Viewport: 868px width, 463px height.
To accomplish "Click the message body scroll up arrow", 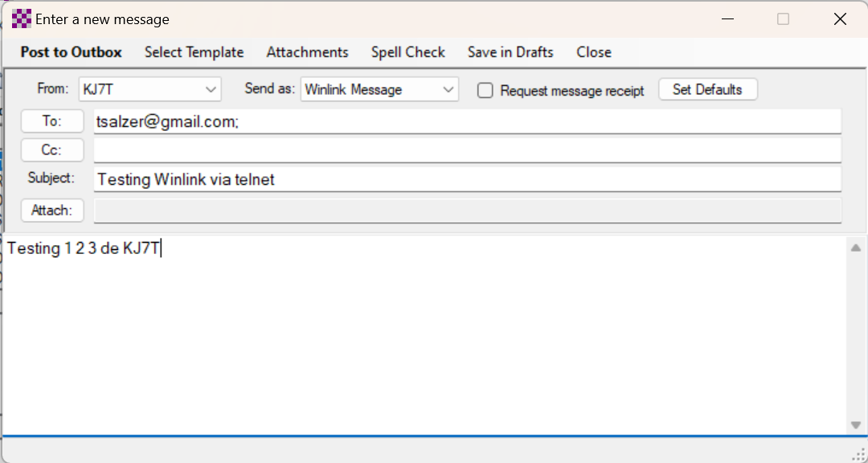I will (x=856, y=248).
